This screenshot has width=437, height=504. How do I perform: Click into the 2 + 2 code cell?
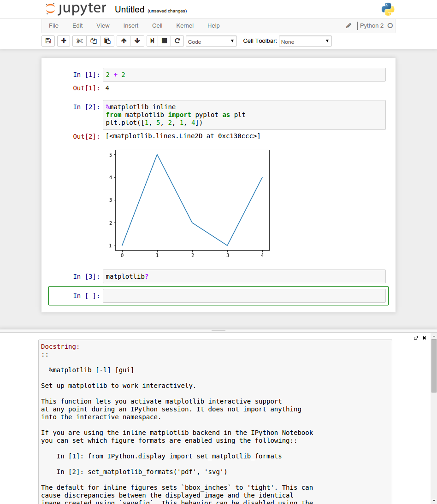[244, 75]
